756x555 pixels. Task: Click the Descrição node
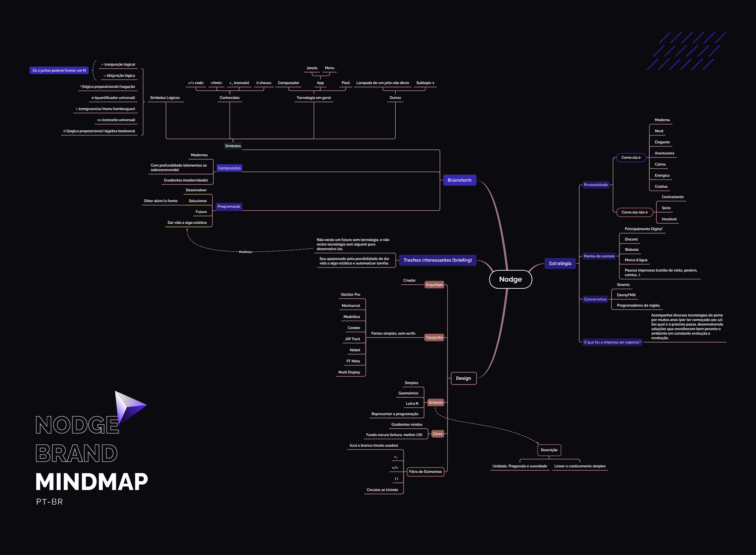549,450
